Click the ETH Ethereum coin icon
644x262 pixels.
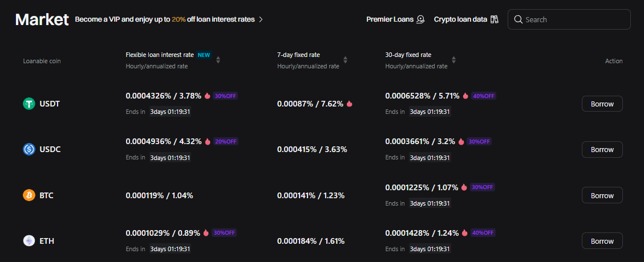[x=29, y=241]
